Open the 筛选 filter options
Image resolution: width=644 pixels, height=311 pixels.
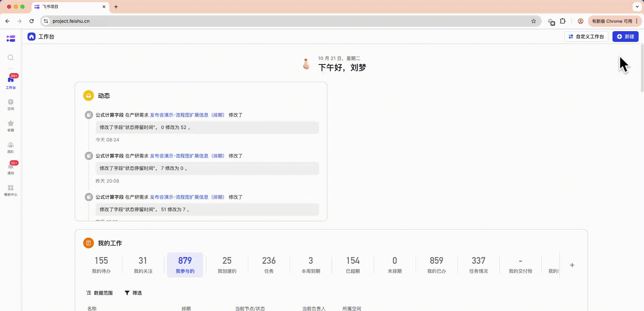pyautogui.click(x=133, y=293)
